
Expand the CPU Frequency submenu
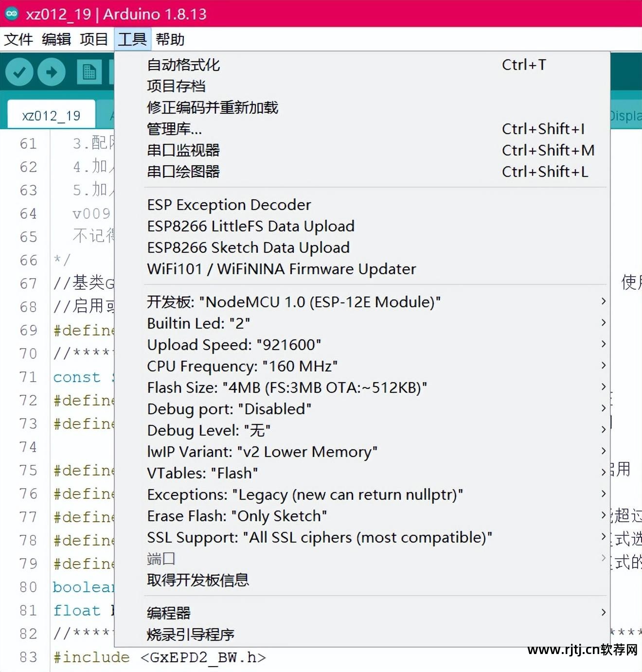pyautogui.click(x=241, y=366)
